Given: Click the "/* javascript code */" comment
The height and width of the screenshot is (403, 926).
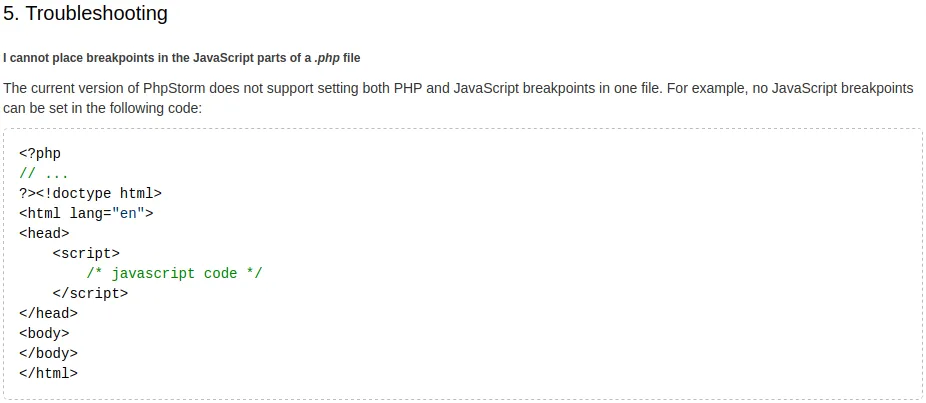Looking at the screenshot, I should (174, 274).
